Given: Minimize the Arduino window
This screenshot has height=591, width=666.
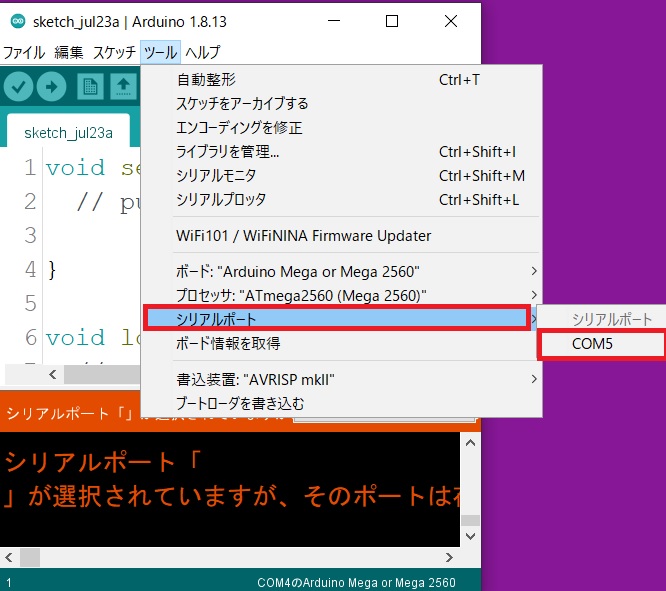Looking at the screenshot, I should coord(334,21).
